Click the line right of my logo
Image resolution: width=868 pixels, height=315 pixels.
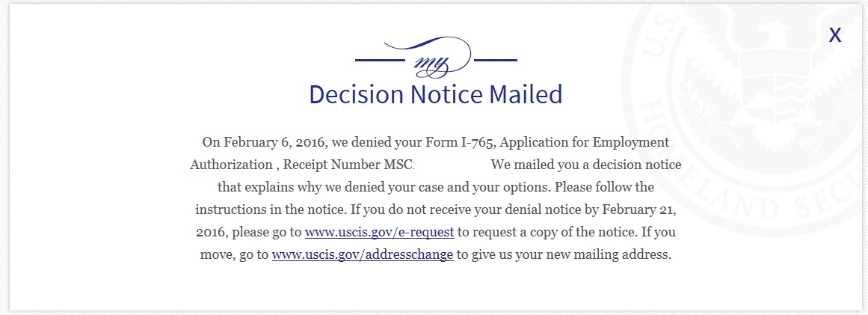coord(496,60)
